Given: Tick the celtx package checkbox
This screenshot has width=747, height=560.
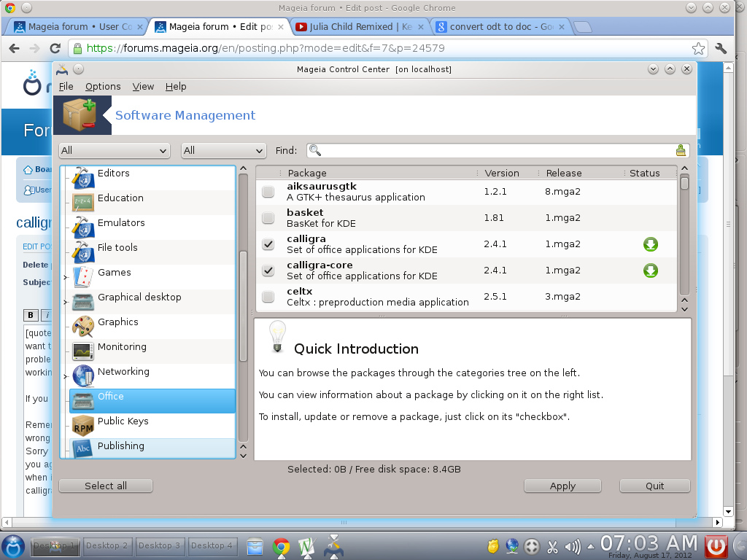Looking at the screenshot, I should pyautogui.click(x=268, y=296).
